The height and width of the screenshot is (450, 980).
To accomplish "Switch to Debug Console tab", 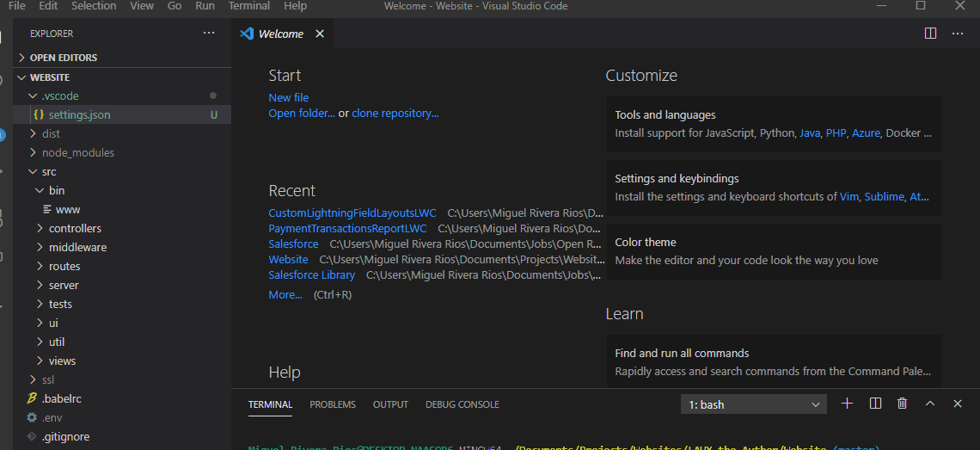I will 462,404.
